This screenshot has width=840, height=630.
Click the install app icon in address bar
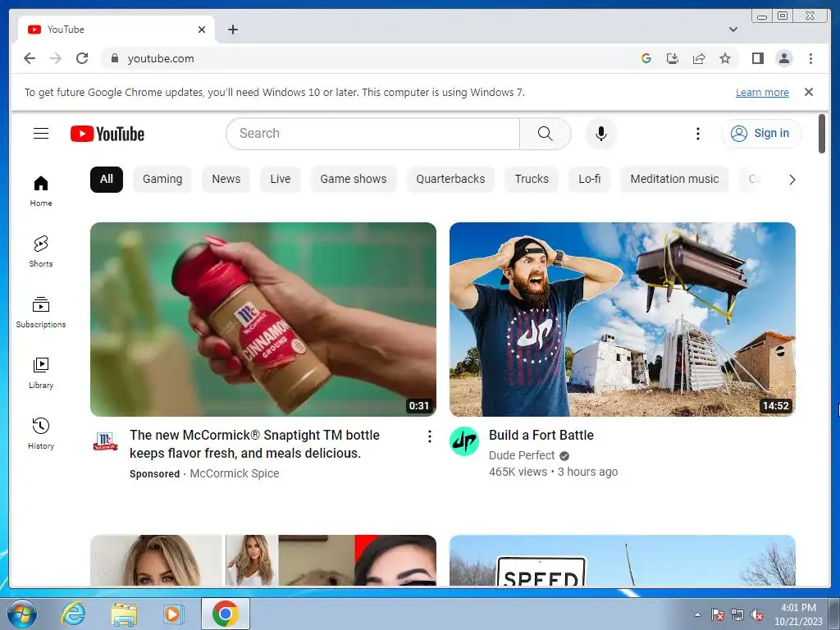click(673, 58)
